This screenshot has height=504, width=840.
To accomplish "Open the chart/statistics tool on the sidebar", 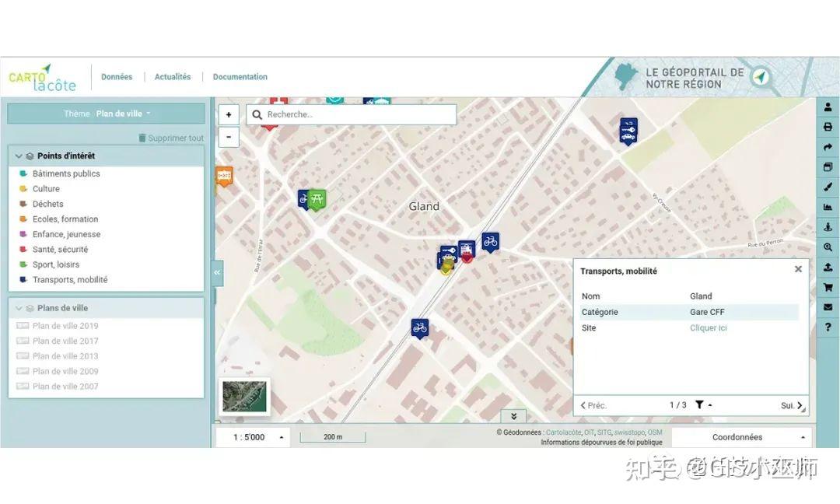I will coord(828,207).
